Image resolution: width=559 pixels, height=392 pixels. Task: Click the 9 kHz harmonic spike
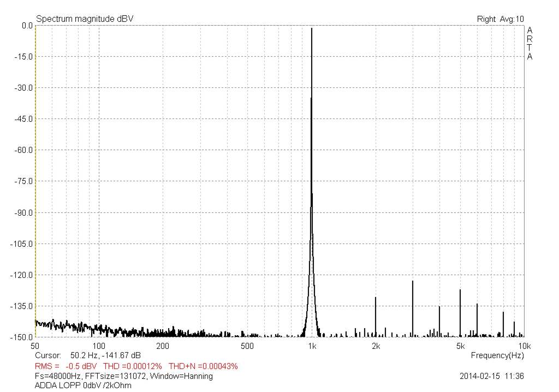[x=514, y=329]
